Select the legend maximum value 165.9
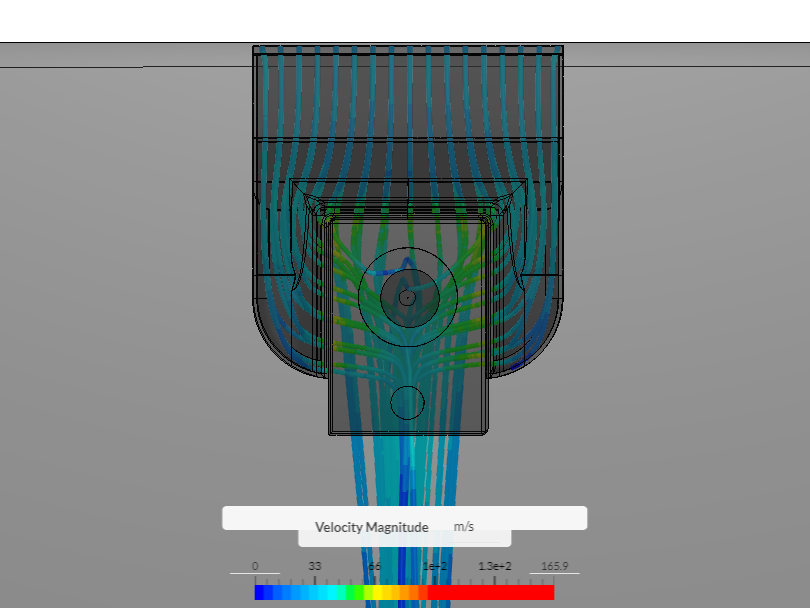This screenshot has height=608, width=810. pos(554,566)
